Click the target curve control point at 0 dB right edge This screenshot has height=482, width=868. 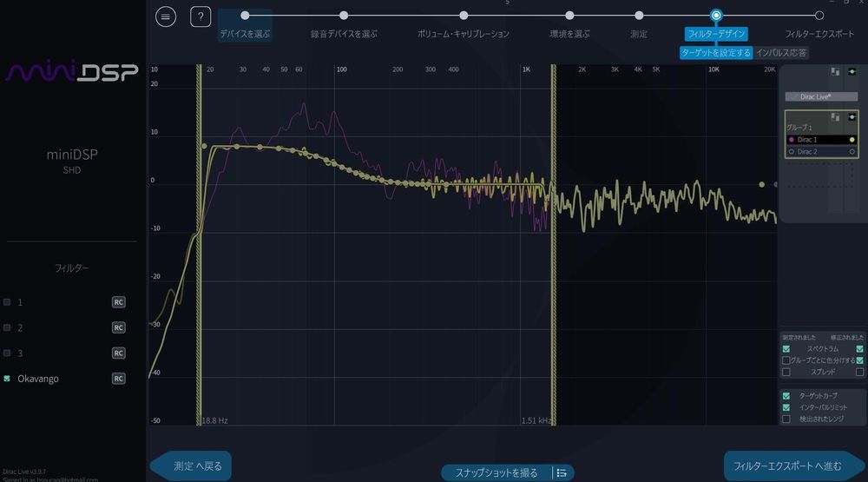click(762, 184)
